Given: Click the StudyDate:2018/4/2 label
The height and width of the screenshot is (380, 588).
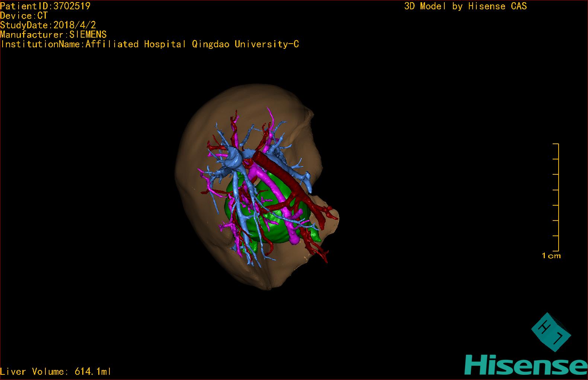Looking at the screenshot, I should pos(48,25).
